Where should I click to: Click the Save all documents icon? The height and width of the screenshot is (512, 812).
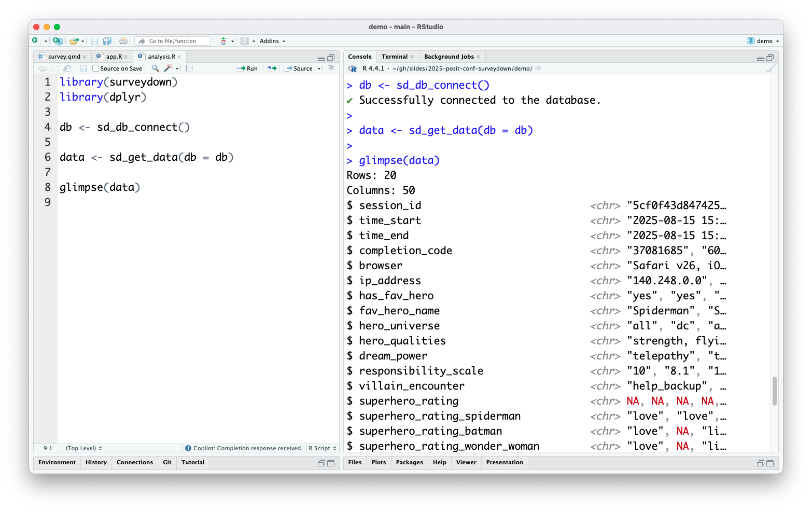(x=107, y=41)
